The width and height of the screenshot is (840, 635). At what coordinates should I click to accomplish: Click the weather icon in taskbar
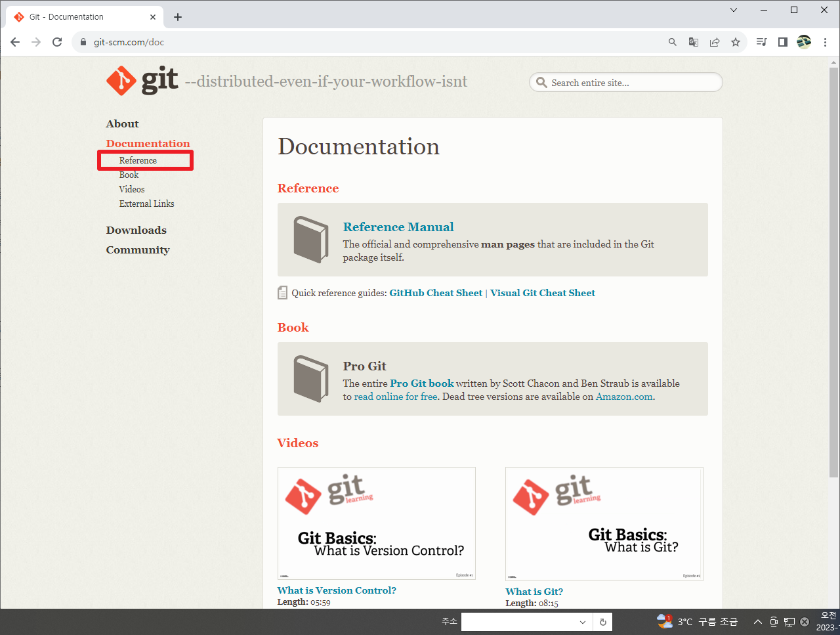pos(665,621)
